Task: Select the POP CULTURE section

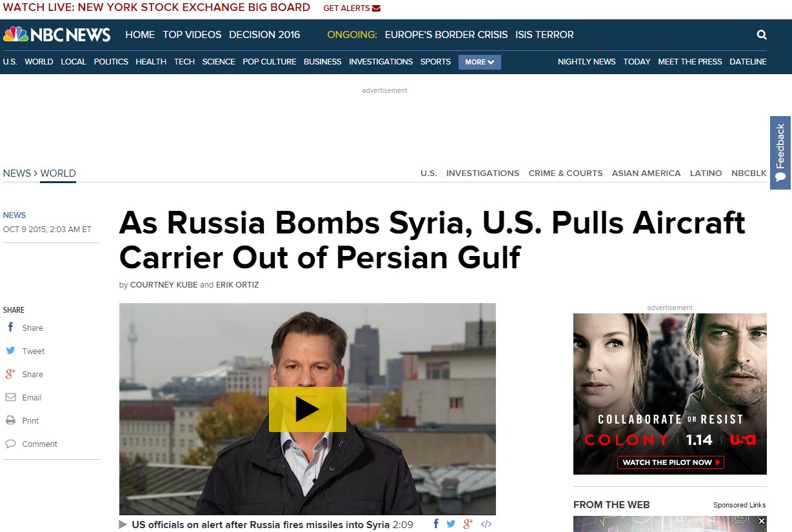Action: [x=270, y=62]
